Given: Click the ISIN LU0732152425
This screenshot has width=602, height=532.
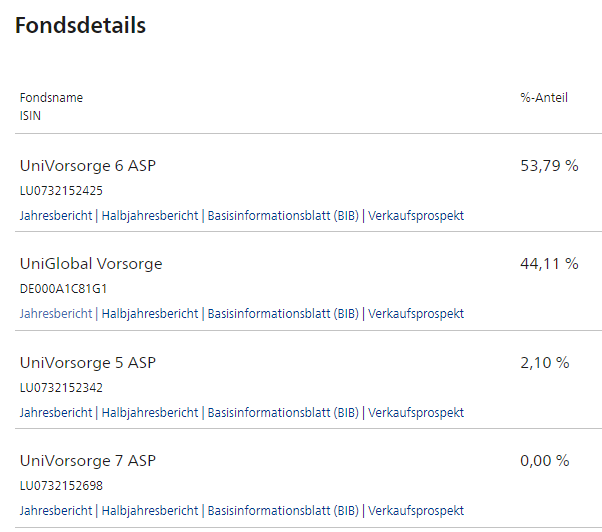Looking at the screenshot, I should click(x=61, y=191).
